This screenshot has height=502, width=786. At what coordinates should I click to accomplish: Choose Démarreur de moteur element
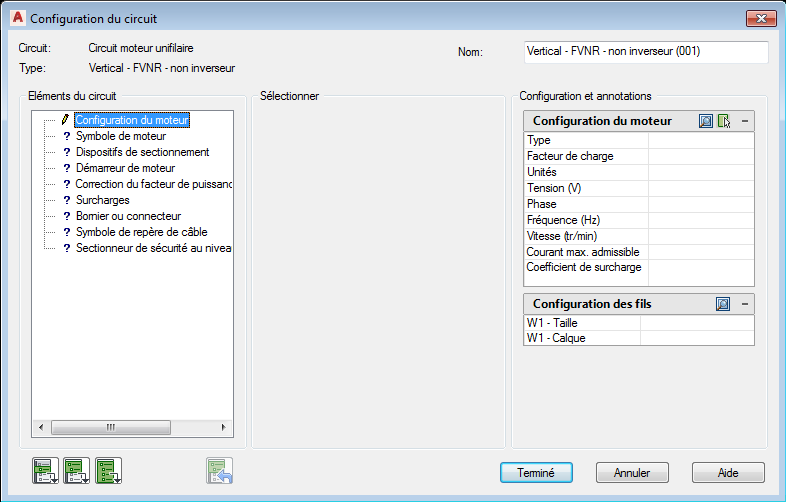(x=125, y=168)
